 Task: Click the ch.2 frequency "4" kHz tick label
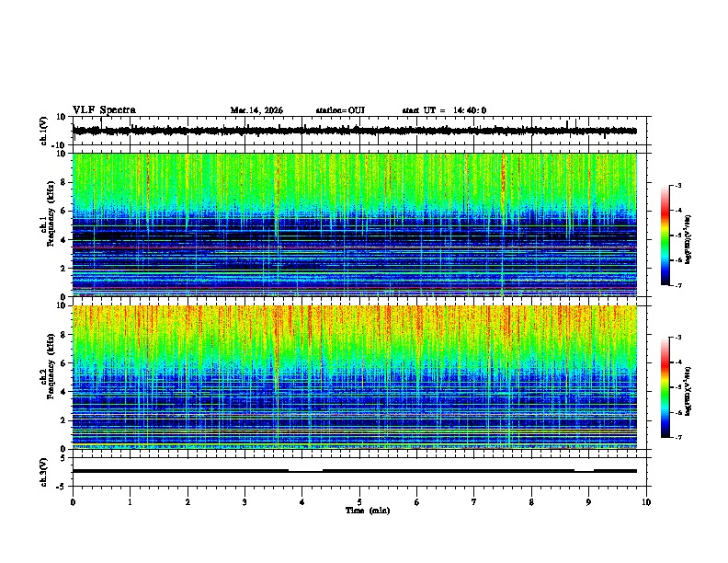pyautogui.click(x=63, y=392)
